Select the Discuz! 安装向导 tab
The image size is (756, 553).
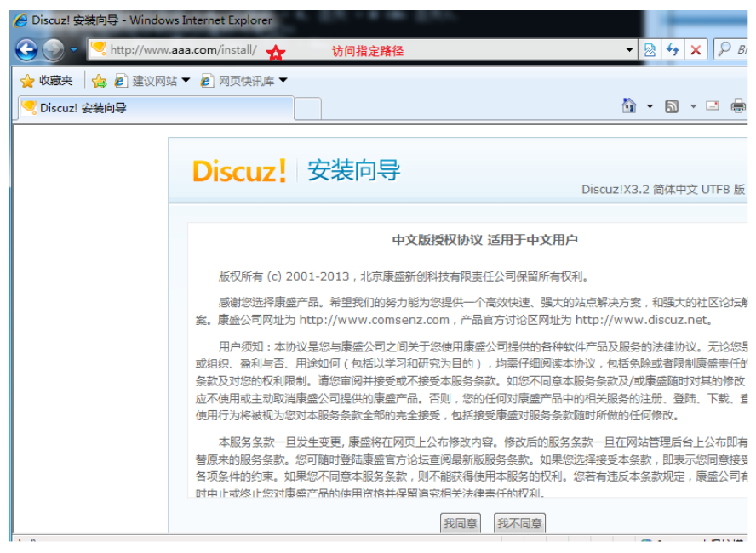click(x=156, y=108)
